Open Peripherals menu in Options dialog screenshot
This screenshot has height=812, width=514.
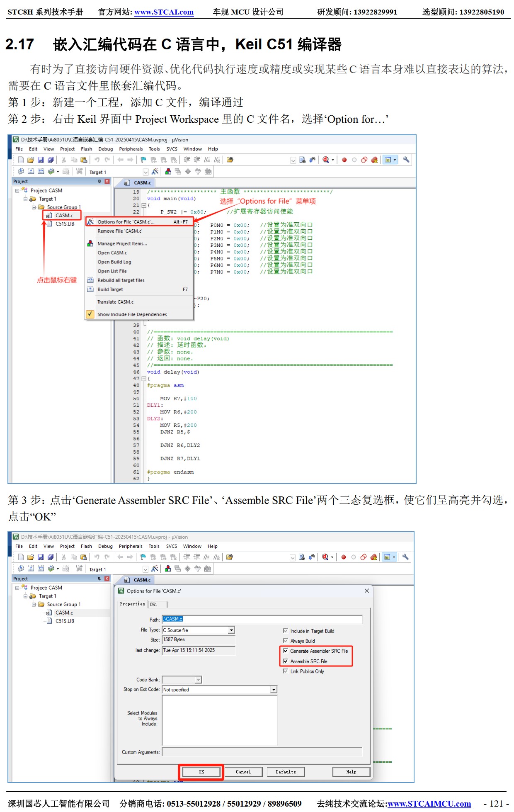[131, 546]
